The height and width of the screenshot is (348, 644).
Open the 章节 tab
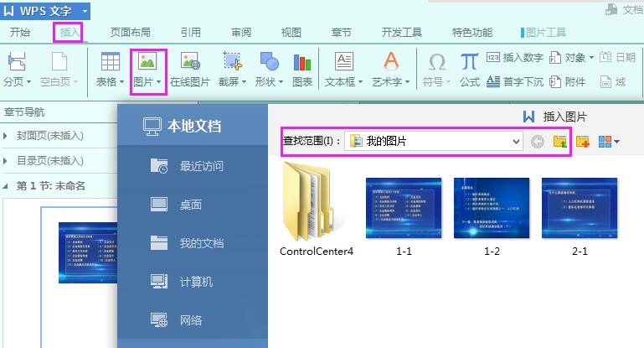coord(342,33)
